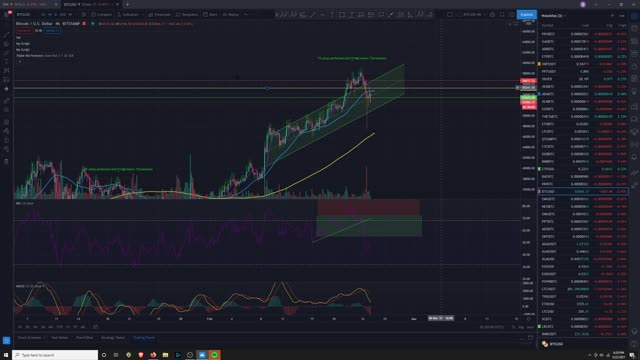This screenshot has width=640, height=360.
Task: Select the YTD date range button
Action: pyautogui.click(x=60, y=327)
